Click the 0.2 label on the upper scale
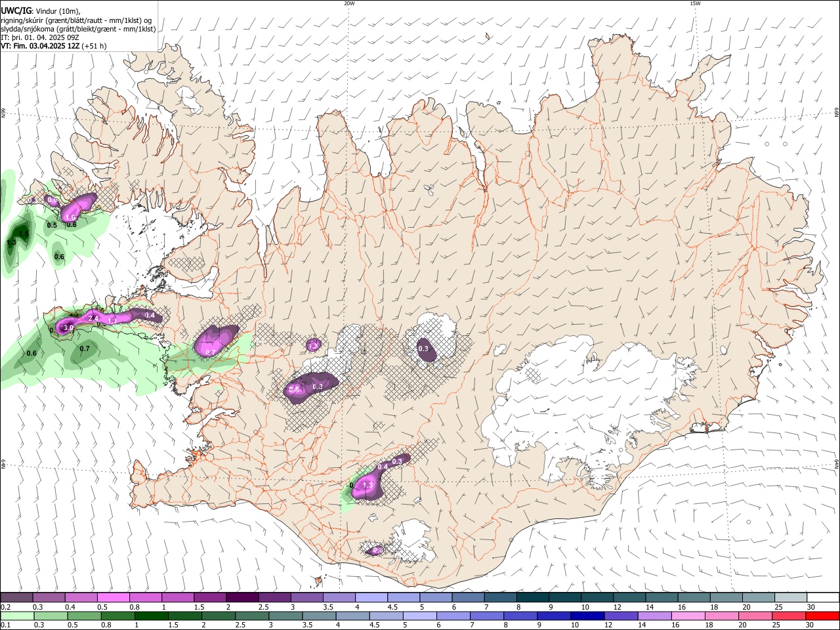 click(x=5, y=607)
